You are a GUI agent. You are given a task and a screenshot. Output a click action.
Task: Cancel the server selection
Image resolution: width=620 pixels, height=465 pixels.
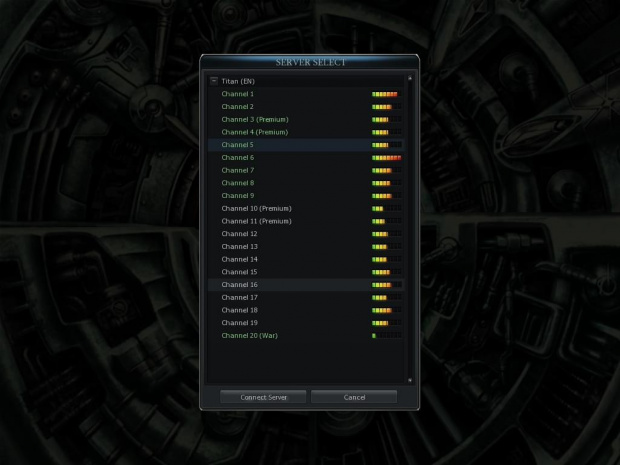[354, 397]
